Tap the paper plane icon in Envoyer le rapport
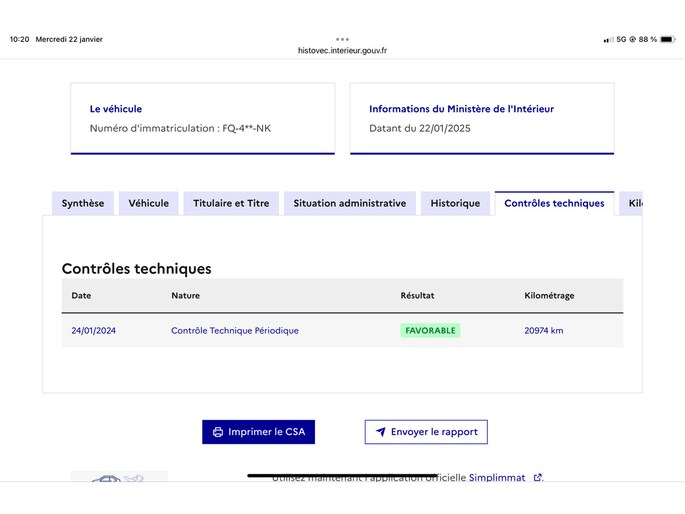 coord(380,432)
